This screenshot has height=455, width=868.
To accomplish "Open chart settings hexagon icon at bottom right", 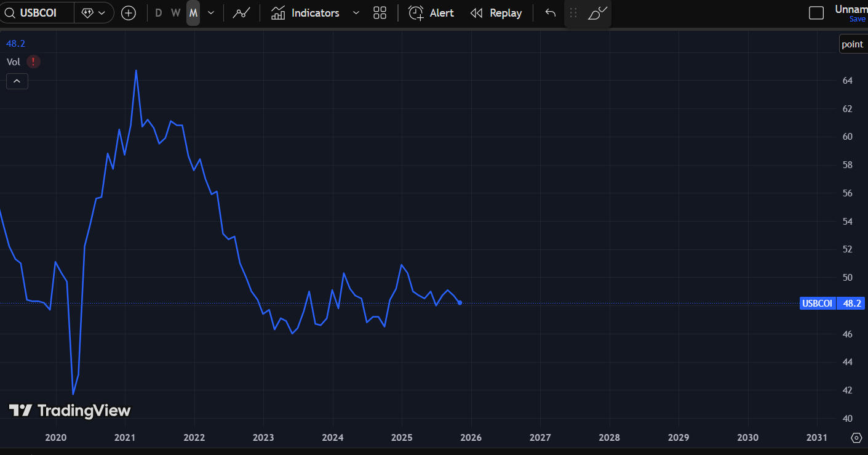I will point(856,438).
